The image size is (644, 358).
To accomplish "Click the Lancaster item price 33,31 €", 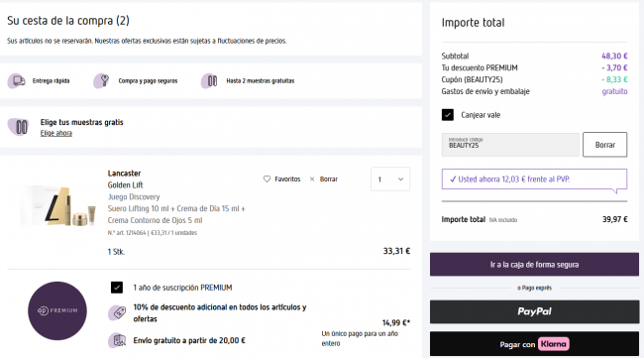I will [x=396, y=251].
